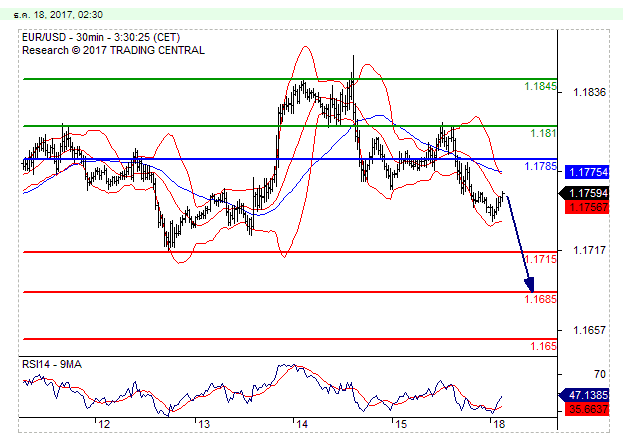Select the 1.1717 price axis value
Image resolution: width=623 pixels, height=442 pixels.
click(589, 250)
